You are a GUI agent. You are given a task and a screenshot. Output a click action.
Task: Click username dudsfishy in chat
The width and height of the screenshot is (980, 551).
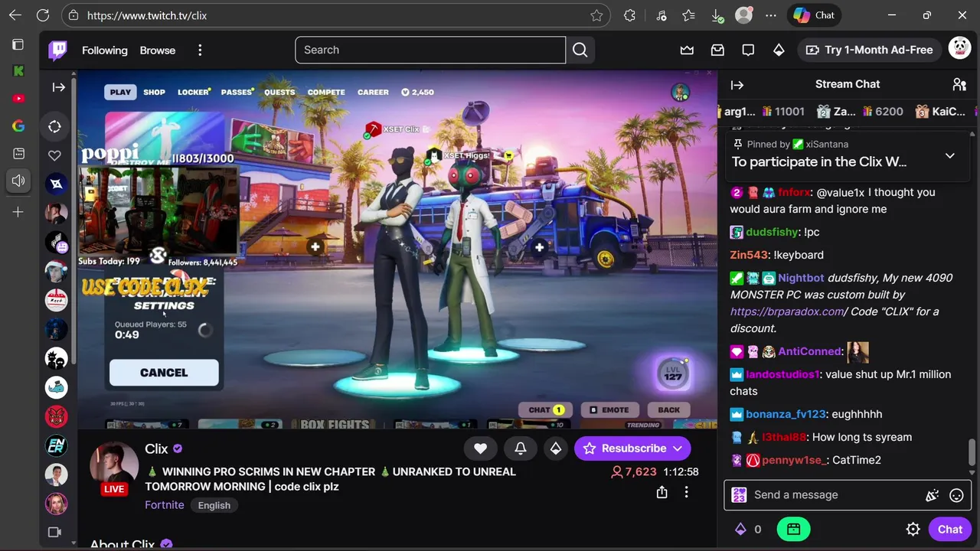pos(772,232)
